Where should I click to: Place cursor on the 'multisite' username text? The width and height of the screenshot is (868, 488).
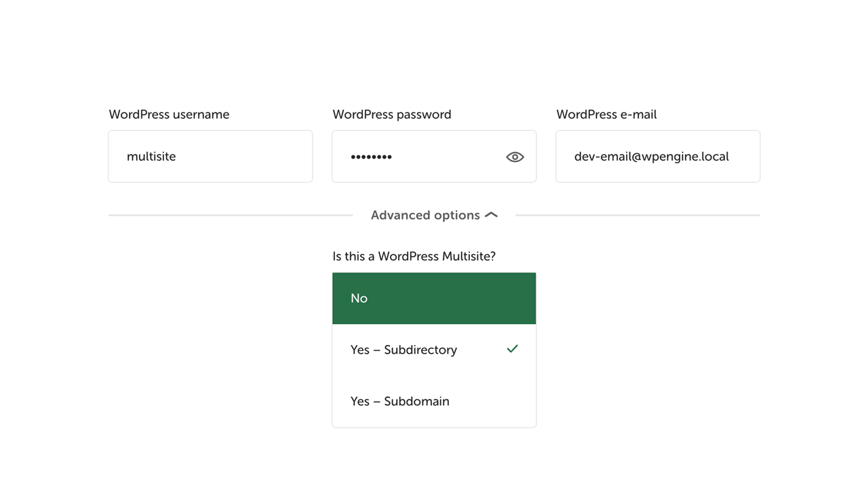click(x=151, y=157)
